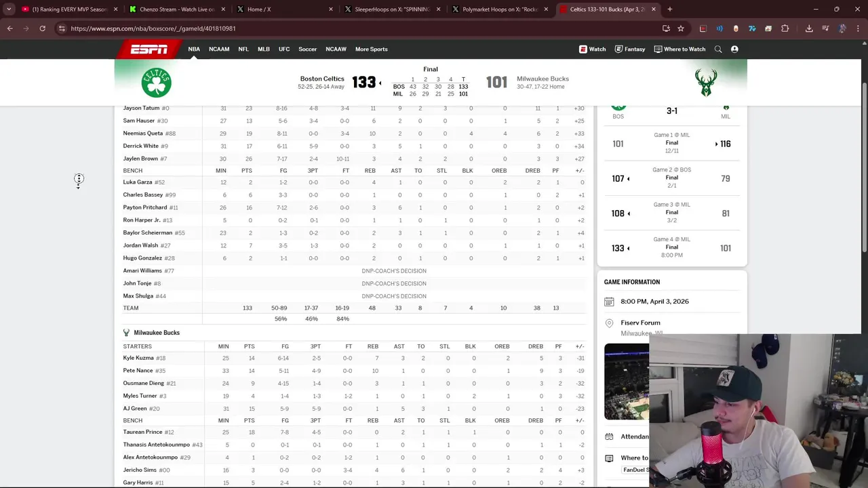Open the rainbow window extension icon
Viewport: 868px width, 488px height.
click(x=768, y=28)
